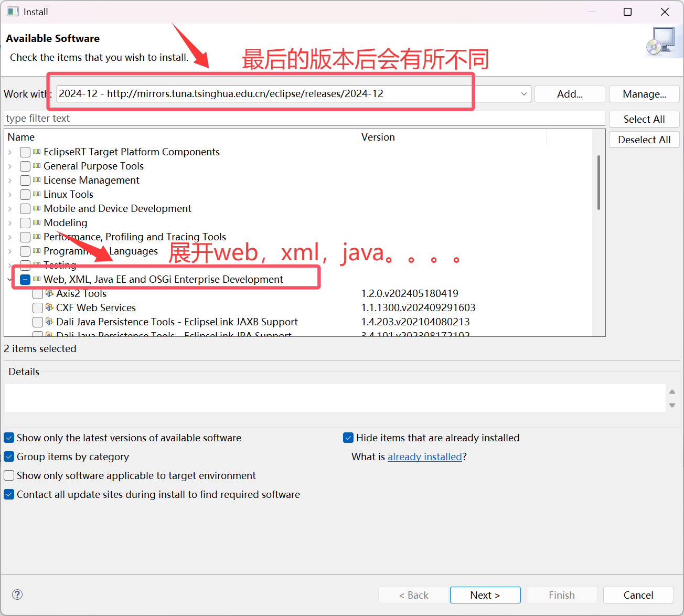Click Details scroll up arrow

point(672,392)
